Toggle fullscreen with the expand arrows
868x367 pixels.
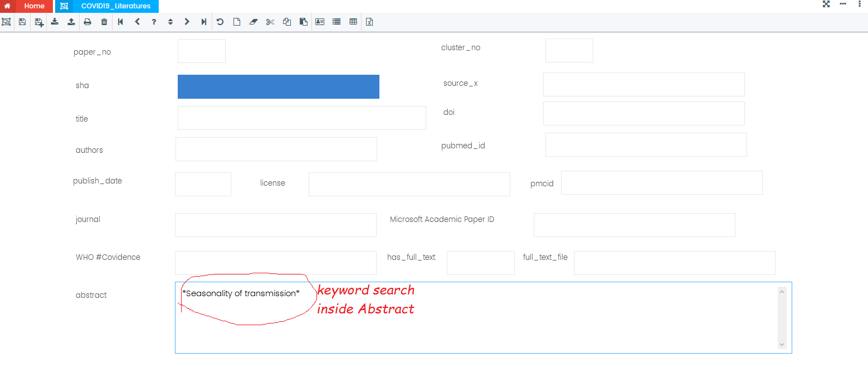(x=826, y=4)
